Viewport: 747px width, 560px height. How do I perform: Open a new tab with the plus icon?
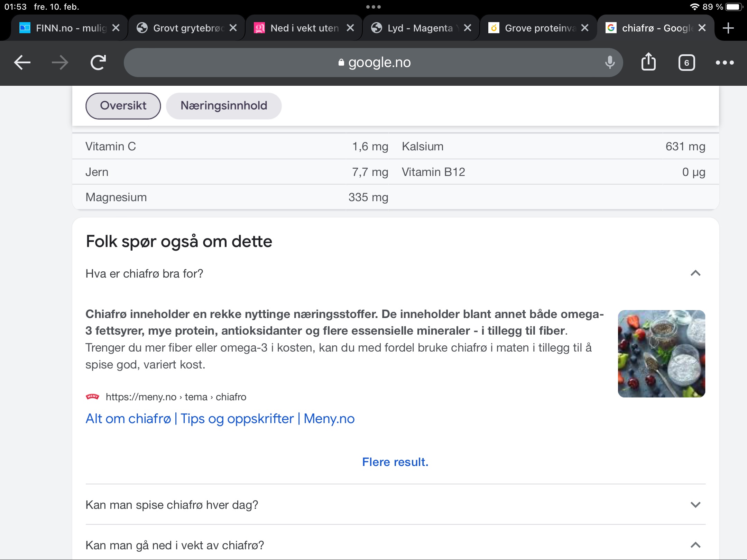coord(728,28)
